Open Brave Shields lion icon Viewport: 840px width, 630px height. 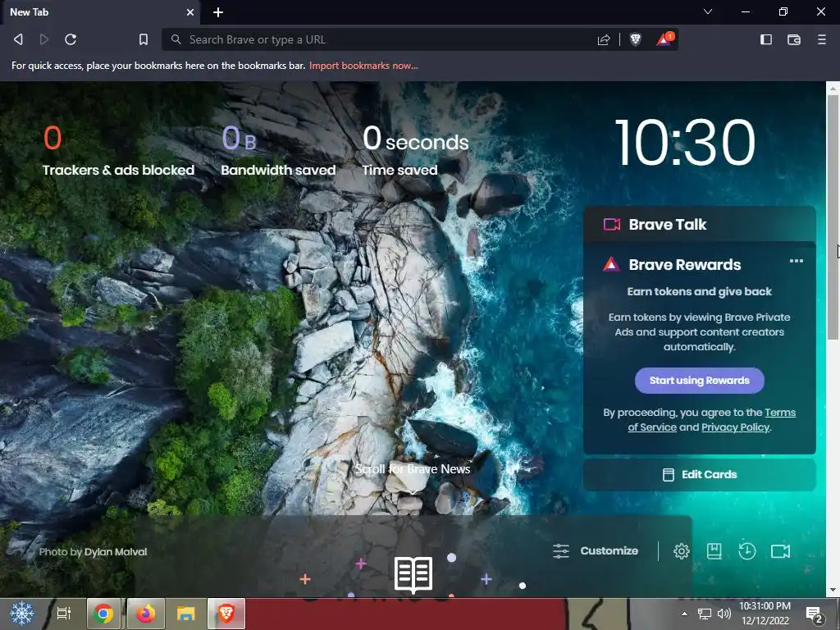pyautogui.click(x=636, y=39)
